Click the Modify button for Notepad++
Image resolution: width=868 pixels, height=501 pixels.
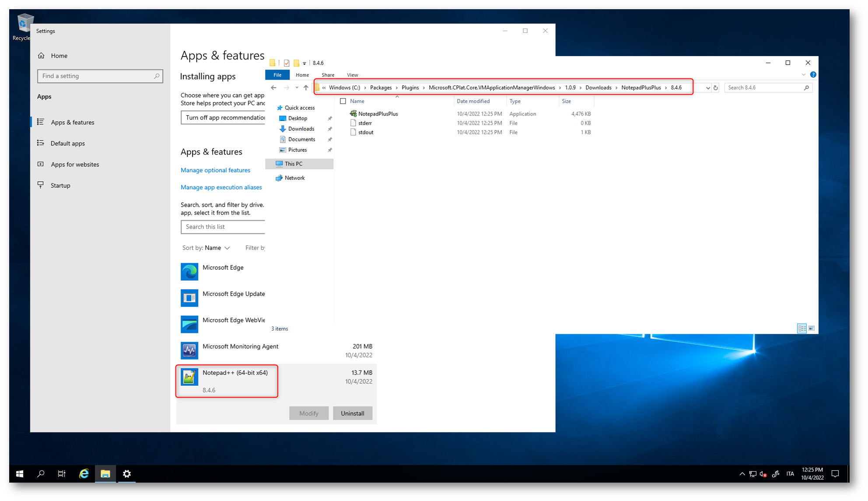pos(309,413)
